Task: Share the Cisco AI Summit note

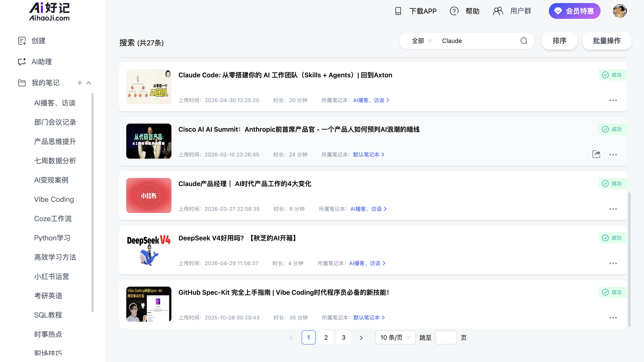Action: (596, 154)
